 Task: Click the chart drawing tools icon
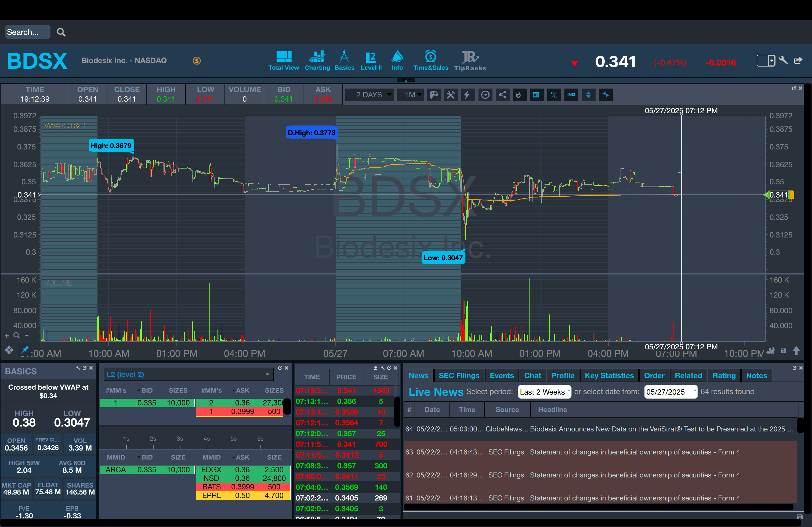[450, 95]
